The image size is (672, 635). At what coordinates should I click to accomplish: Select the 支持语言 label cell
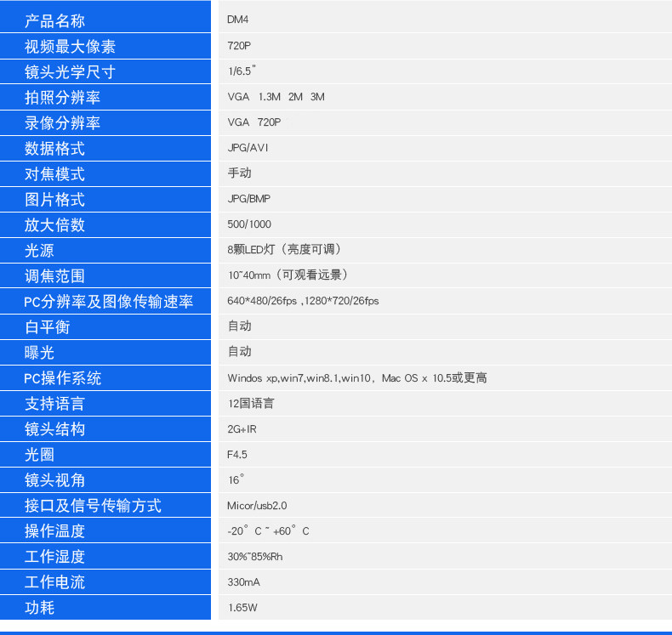tap(105, 403)
